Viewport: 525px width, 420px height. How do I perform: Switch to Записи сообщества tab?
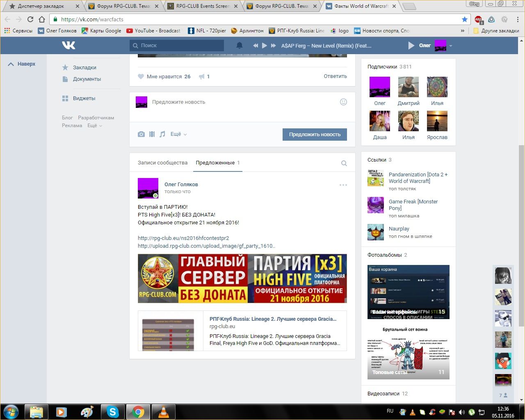click(x=162, y=163)
